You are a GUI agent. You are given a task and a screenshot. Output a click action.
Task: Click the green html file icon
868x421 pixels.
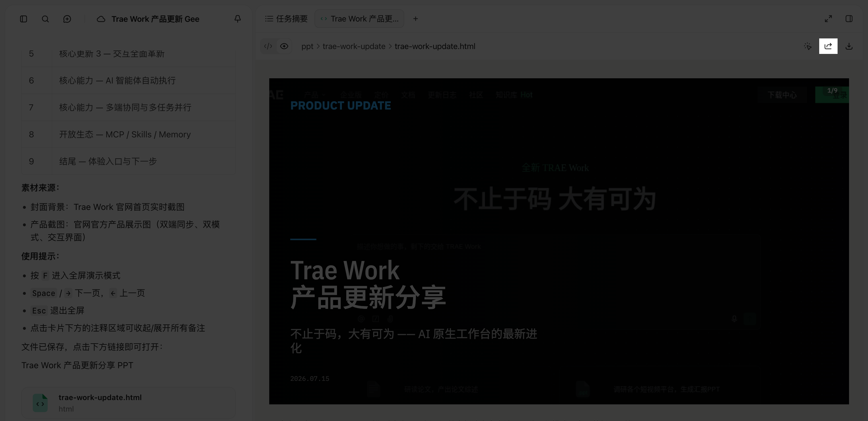(40, 403)
